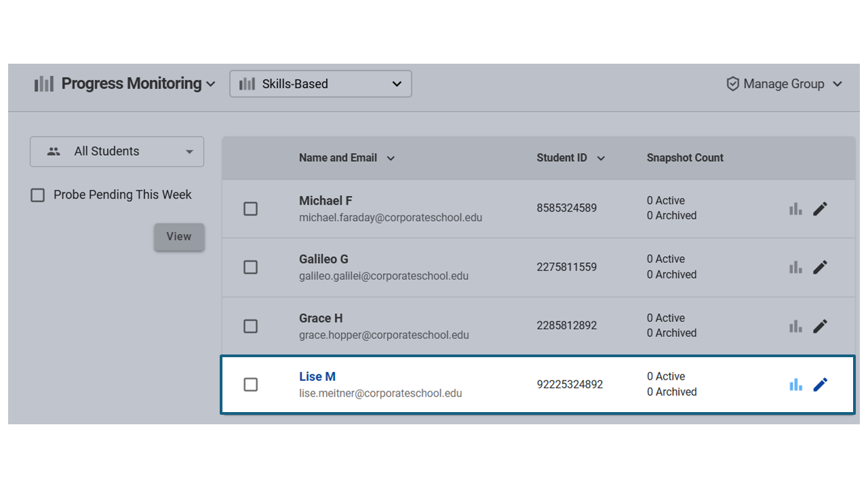Screen dimensions: 868x488
Task: Edit Lise M with blue pencil icon
Action: [x=820, y=384]
